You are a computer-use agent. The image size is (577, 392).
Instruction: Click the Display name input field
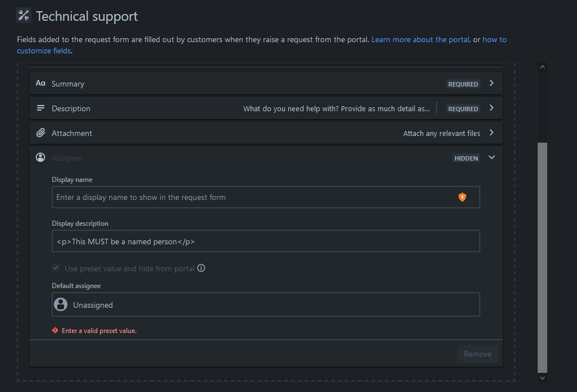point(254,197)
